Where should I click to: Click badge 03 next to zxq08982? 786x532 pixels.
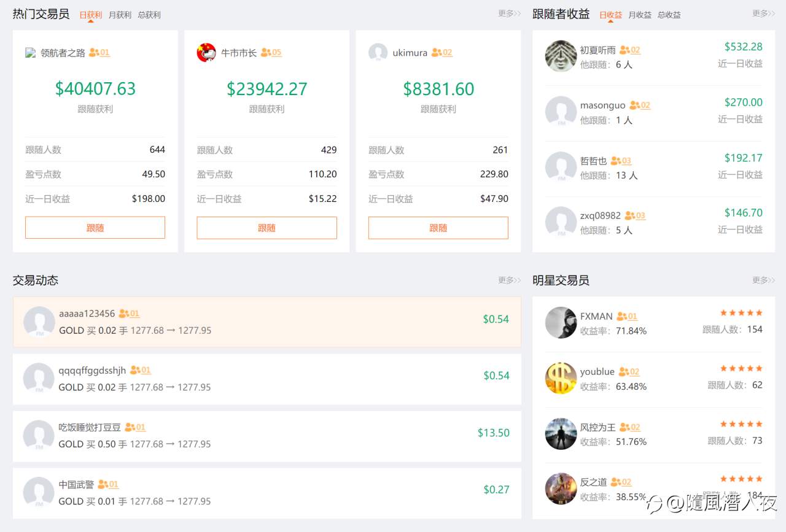click(635, 216)
